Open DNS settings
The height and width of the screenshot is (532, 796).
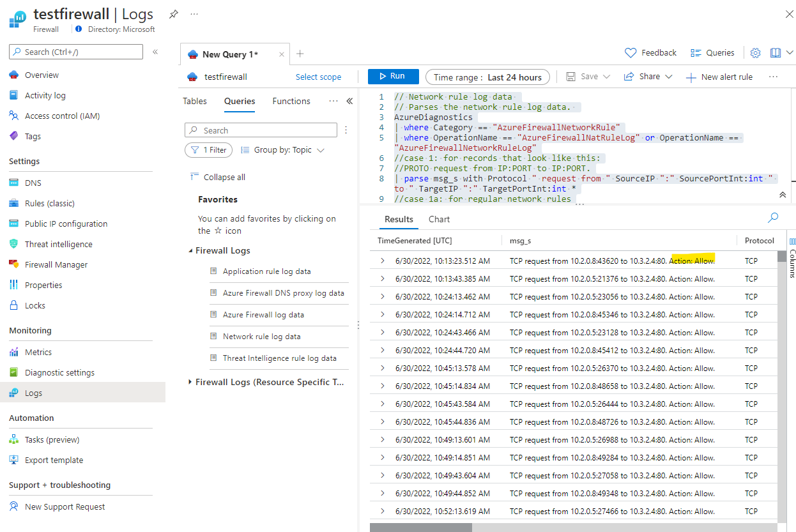click(33, 183)
